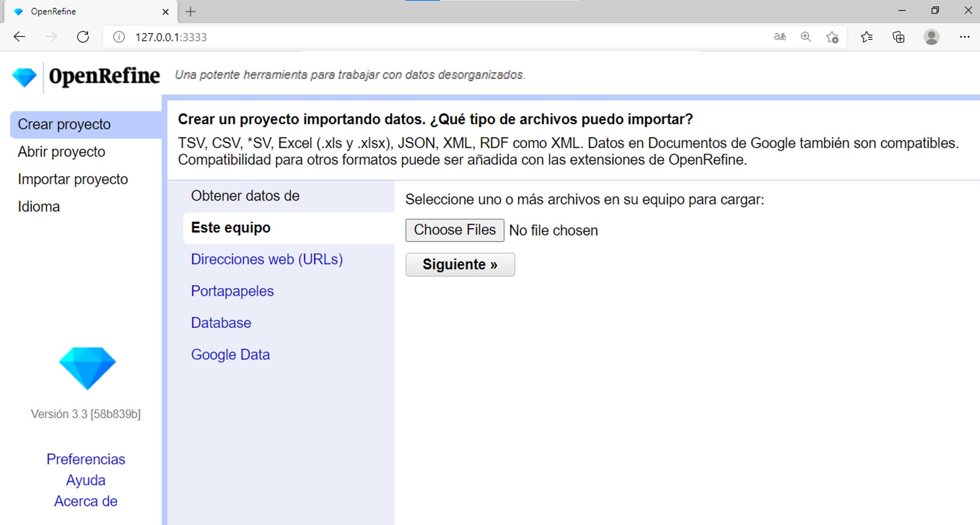The height and width of the screenshot is (525, 980).
Task: Select the Crear proyecto tab
Action: pyautogui.click(x=86, y=124)
